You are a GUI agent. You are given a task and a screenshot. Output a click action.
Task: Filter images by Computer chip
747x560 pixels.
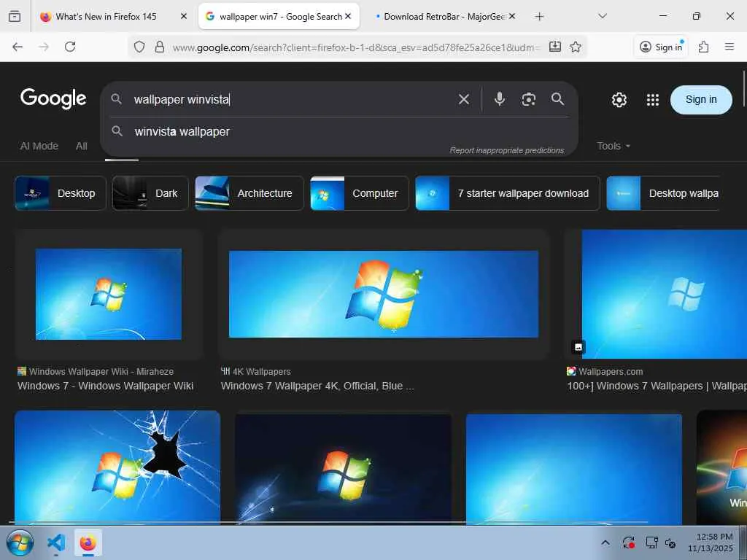[x=360, y=193]
